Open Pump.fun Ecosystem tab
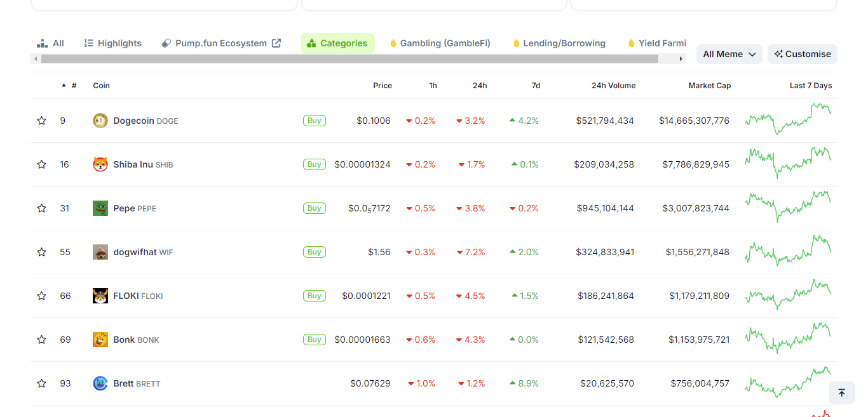Image resolution: width=868 pixels, height=417 pixels. (221, 43)
